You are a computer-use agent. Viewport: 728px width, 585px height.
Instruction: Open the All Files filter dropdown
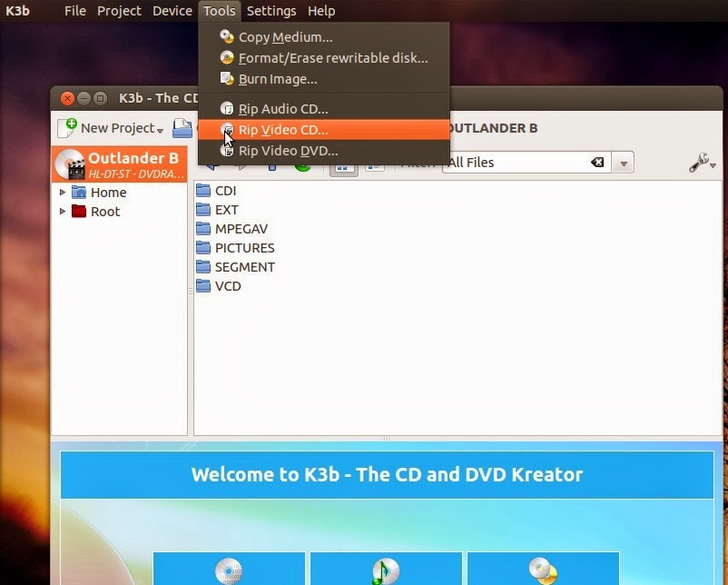click(624, 163)
